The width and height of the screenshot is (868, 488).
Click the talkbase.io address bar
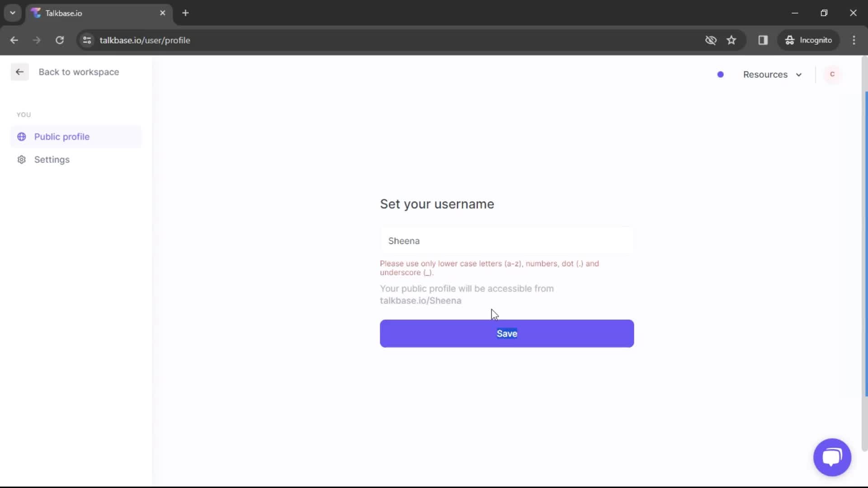tap(145, 40)
